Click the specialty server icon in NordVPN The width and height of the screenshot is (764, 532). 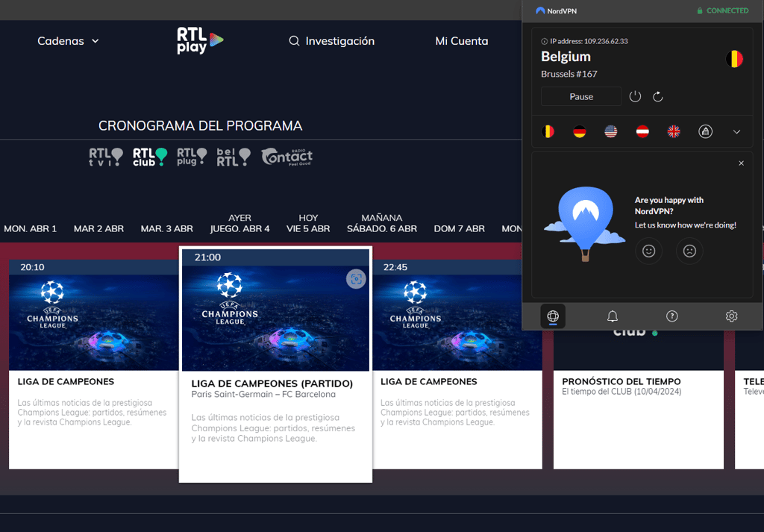coord(705,131)
